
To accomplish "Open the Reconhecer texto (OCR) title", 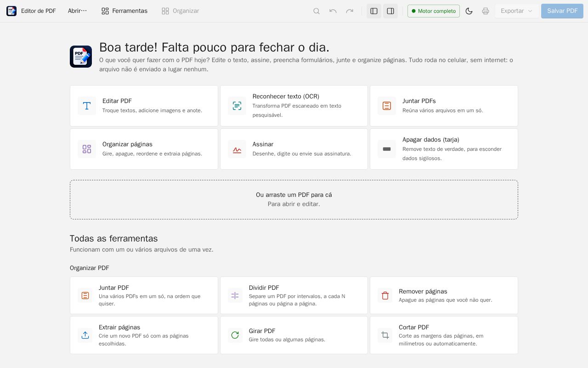I will pyautogui.click(x=286, y=97).
